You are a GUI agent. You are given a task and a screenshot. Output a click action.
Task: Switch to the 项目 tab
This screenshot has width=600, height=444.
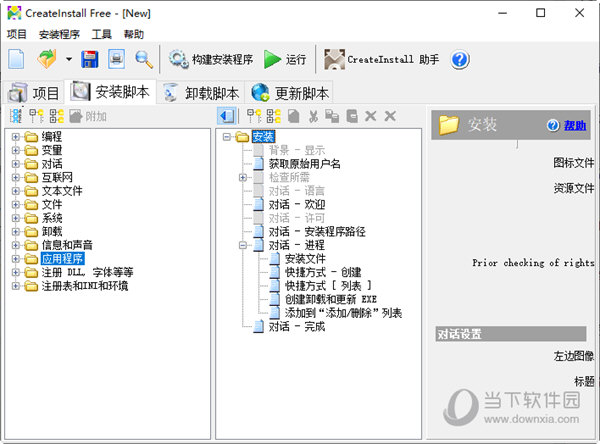34,93
